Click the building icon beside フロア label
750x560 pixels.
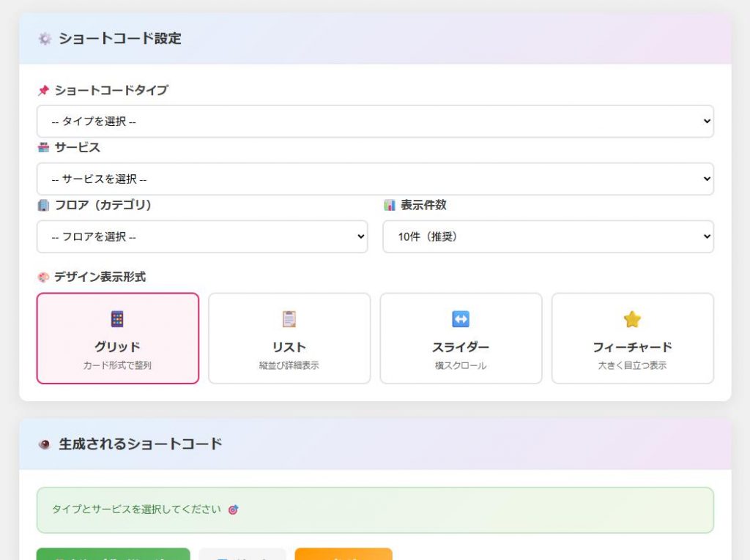43,206
